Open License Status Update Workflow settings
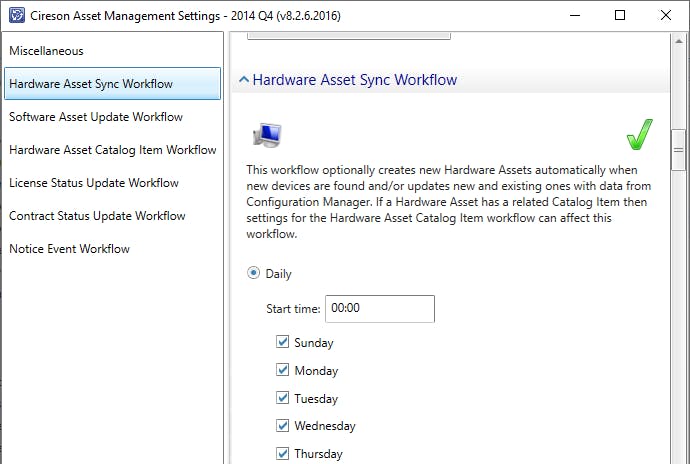This screenshot has width=690, height=464. (x=94, y=183)
